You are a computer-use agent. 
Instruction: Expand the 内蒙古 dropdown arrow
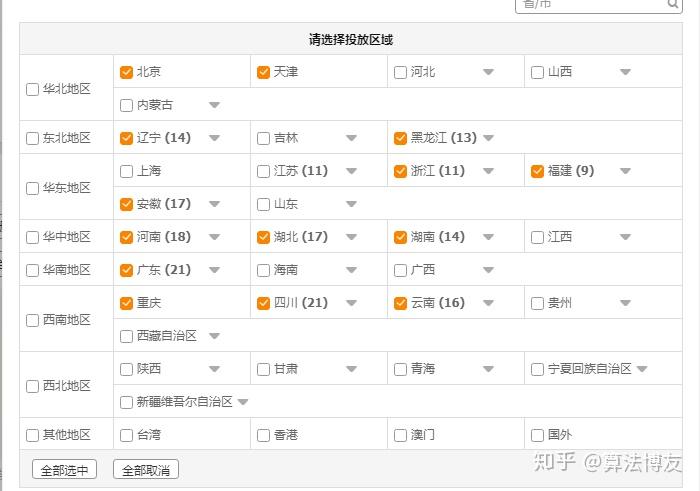coord(214,105)
